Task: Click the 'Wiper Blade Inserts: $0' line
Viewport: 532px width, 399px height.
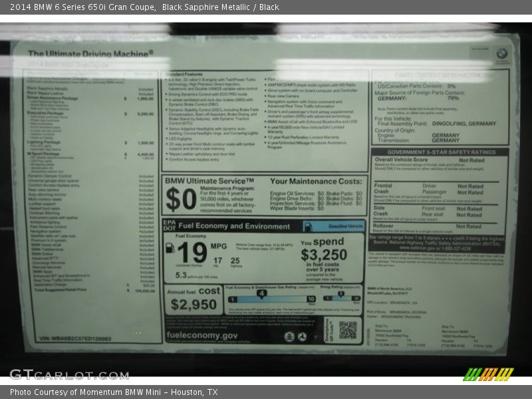Action: coord(297,208)
